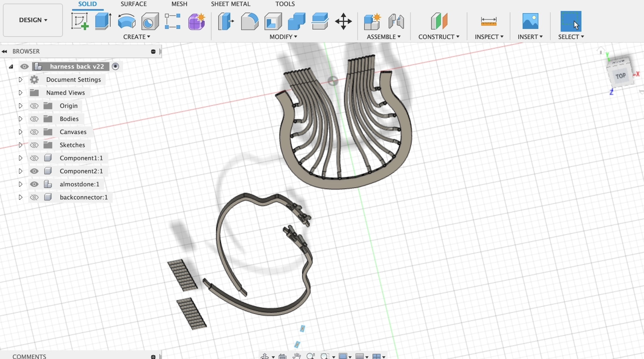This screenshot has height=359, width=644.
Task: Show Component1:1 via its eye icon
Action: [x=34, y=158]
